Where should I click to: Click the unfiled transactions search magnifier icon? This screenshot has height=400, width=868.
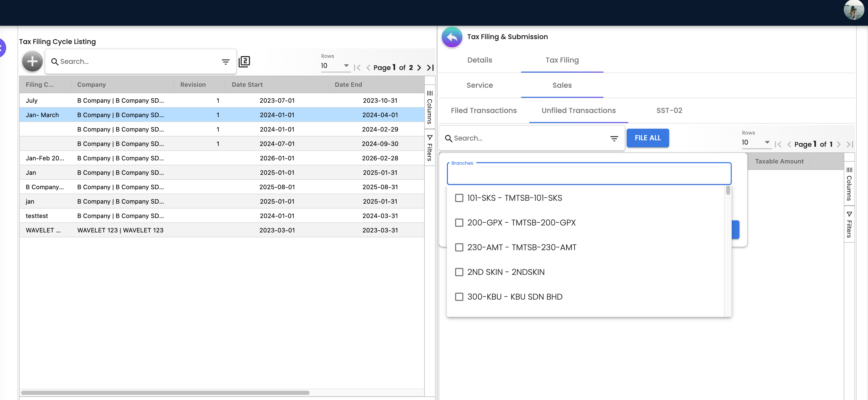448,138
